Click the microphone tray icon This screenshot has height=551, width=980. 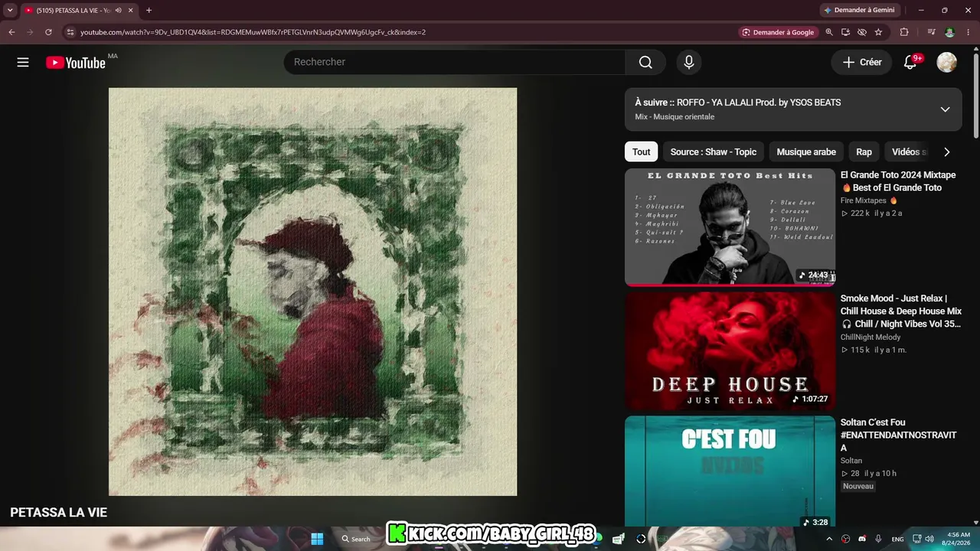click(878, 539)
